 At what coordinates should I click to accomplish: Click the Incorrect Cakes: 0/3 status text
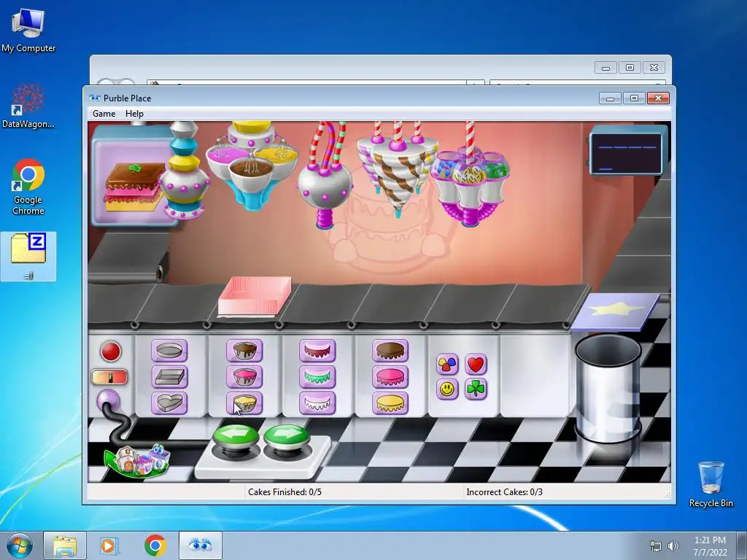505,492
